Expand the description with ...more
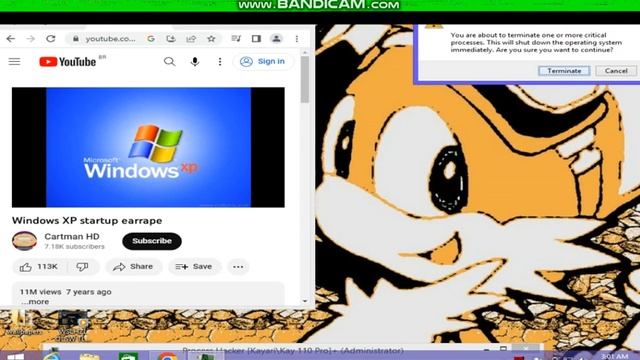 pos(35,302)
